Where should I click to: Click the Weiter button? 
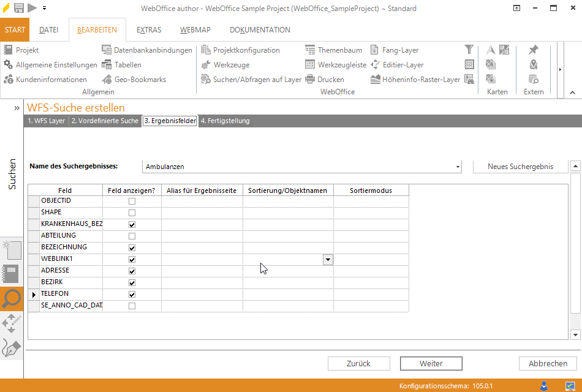[431, 363]
